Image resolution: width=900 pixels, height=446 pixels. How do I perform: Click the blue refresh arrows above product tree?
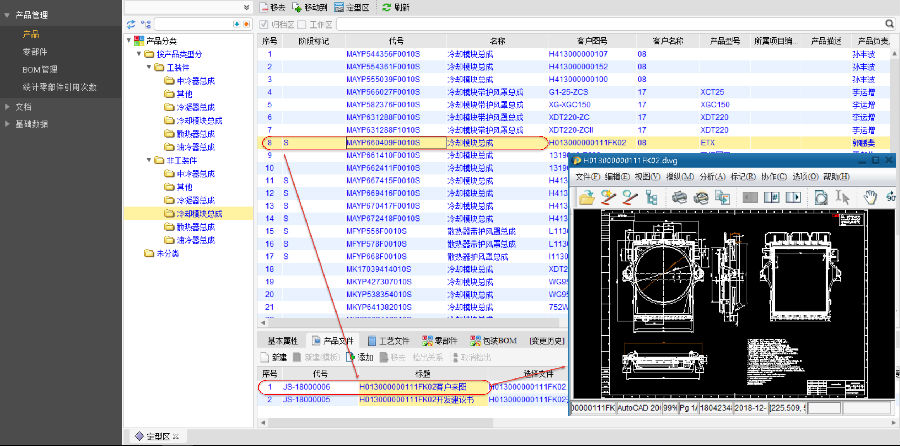click(x=131, y=24)
